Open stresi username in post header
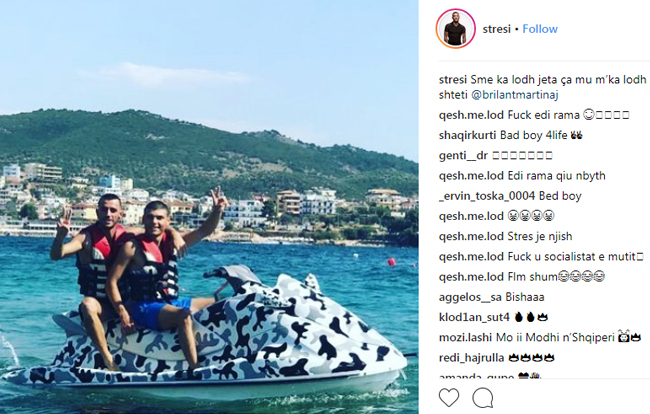The height and width of the screenshot is (414, 650). pos(497,29)
